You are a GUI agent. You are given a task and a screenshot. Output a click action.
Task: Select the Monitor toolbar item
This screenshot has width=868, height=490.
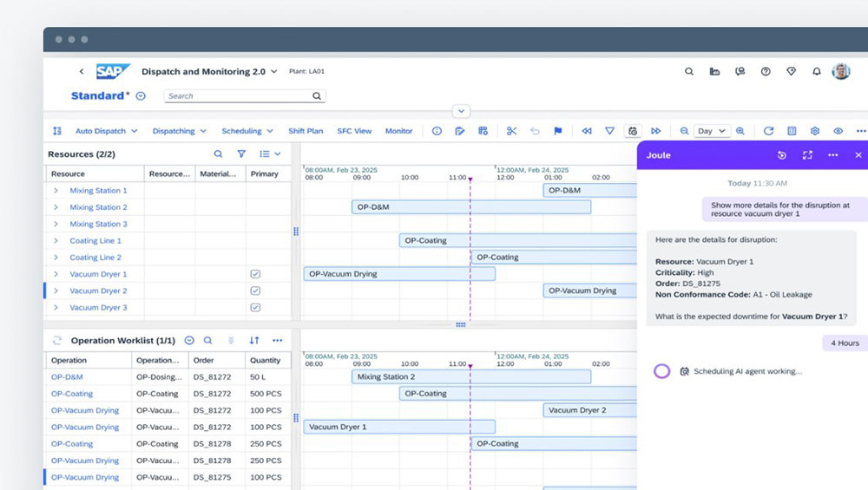398,131
